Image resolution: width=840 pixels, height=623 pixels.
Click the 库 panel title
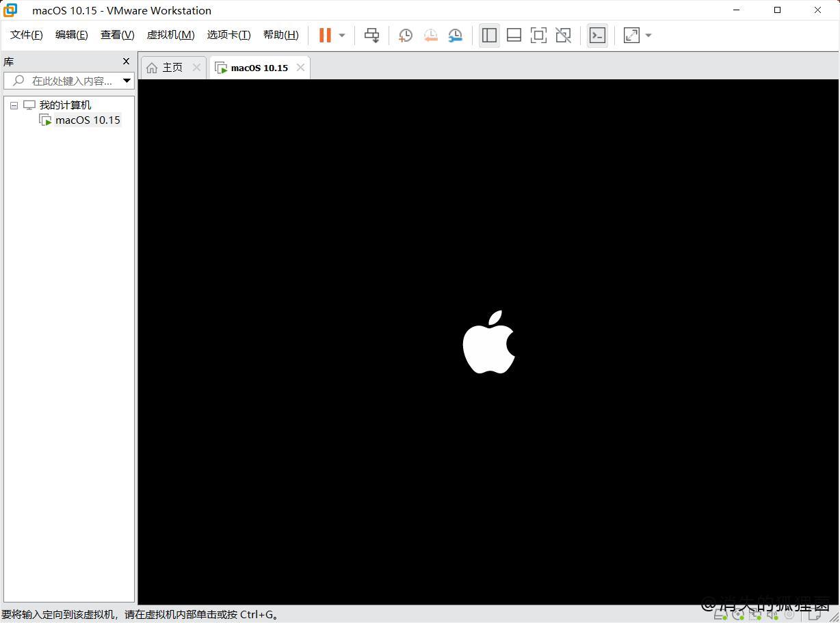pyautogui.click(x=9, y=62)
